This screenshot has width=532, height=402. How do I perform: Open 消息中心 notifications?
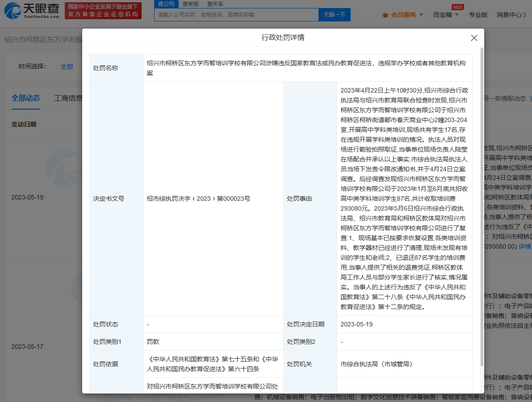tap(511, 15)
